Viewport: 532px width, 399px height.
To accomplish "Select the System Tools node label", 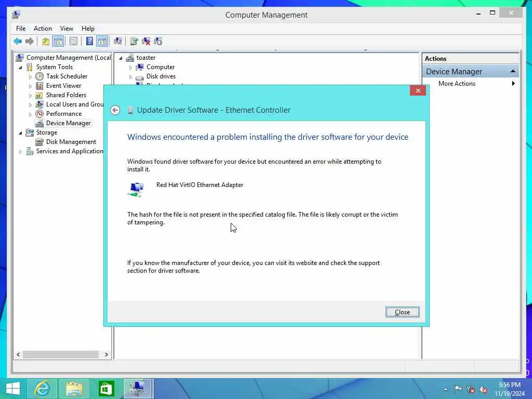I will tap(54, 67).
